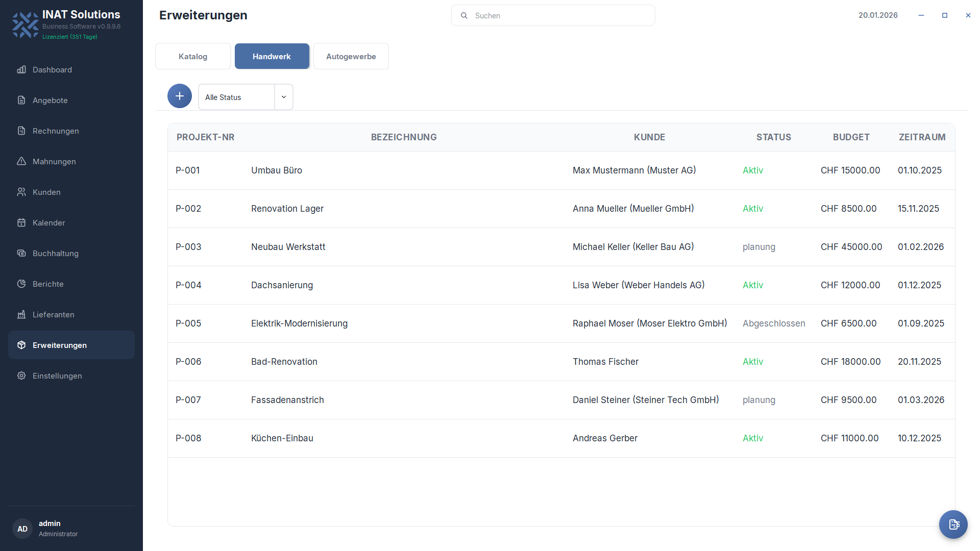This screenshot has height=551, width=980.
Task: Click the floating document button at bottom right
Action: click(953, 524)
